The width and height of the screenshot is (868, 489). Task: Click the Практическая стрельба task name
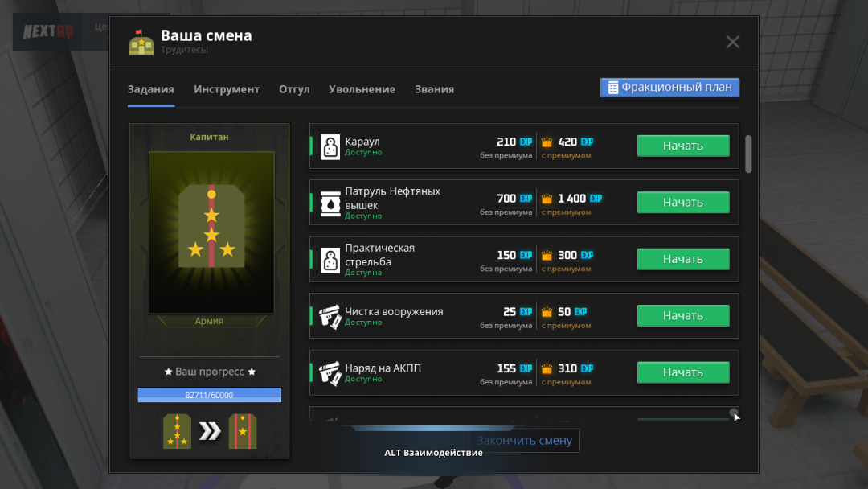click(x=379, y=255)
